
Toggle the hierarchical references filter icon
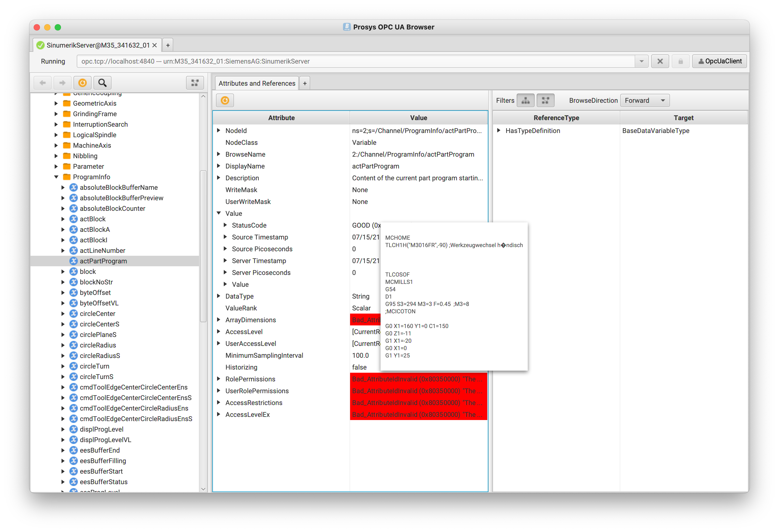click(525, 100)
